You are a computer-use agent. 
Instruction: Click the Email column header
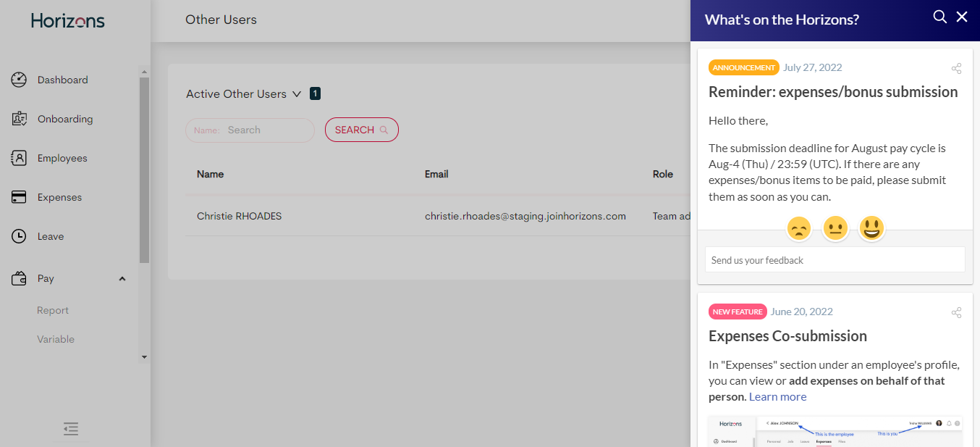coord(436,174)
